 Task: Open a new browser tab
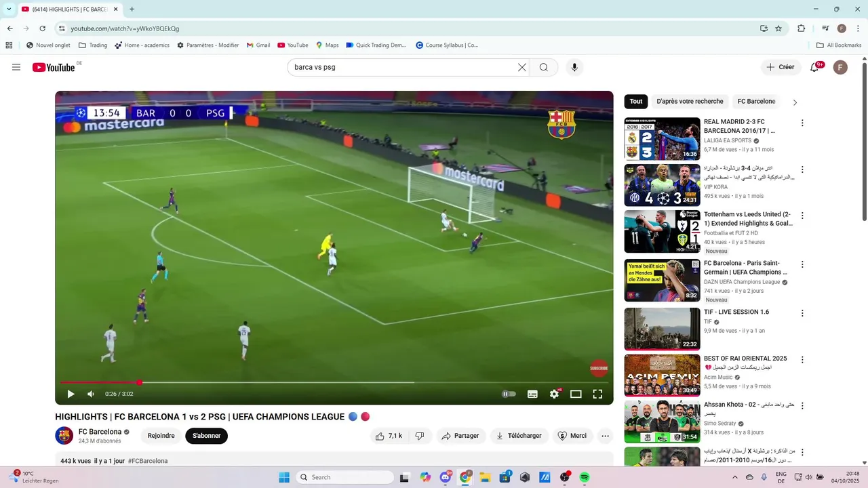pyautogui.click(x=132, y=9)
